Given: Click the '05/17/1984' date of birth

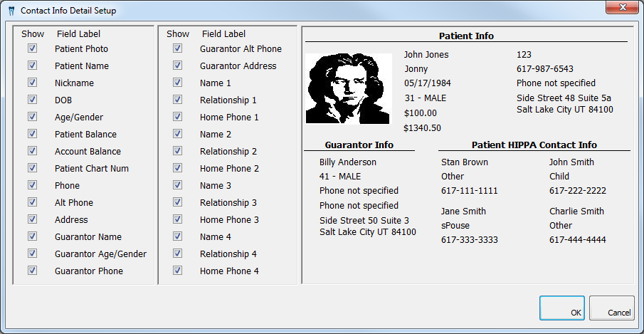Looking at the screenshot, I should click(x=427, y=83).
